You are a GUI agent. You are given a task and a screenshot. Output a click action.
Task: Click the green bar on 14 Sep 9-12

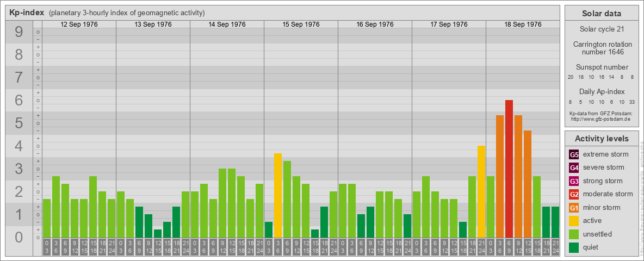click(222, 203)
